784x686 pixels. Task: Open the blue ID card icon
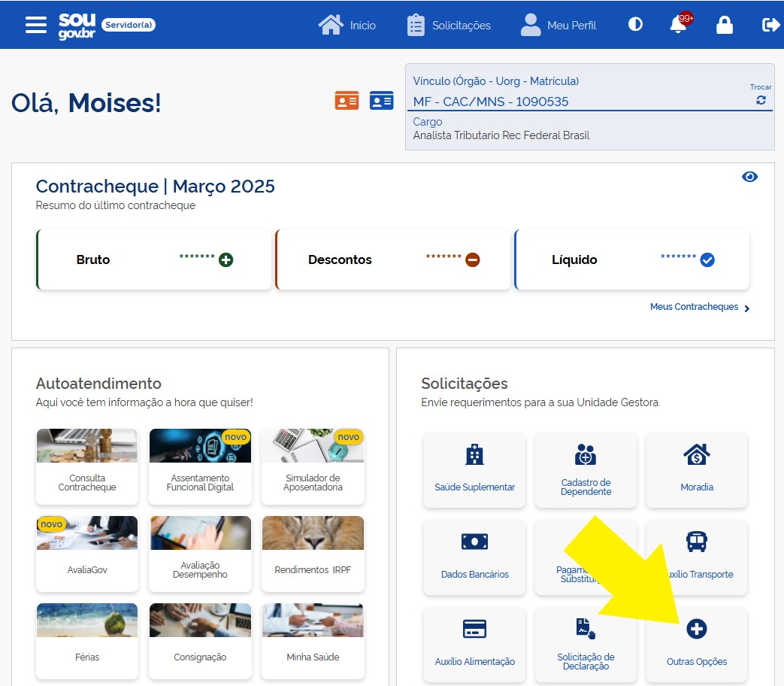[381, 101]
